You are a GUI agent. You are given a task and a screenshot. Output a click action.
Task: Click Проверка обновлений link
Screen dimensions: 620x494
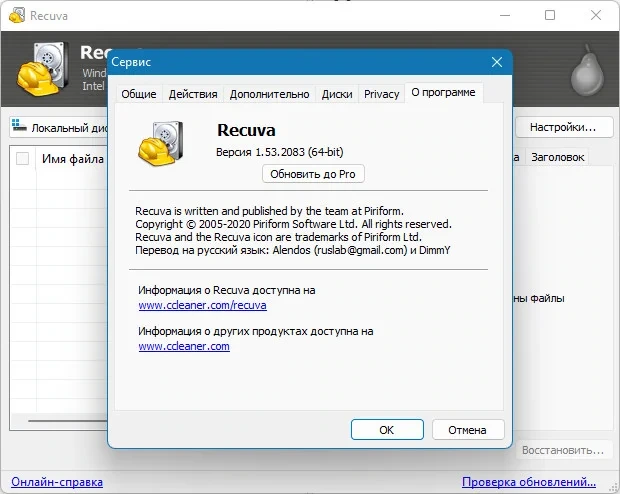coord(529,482)
